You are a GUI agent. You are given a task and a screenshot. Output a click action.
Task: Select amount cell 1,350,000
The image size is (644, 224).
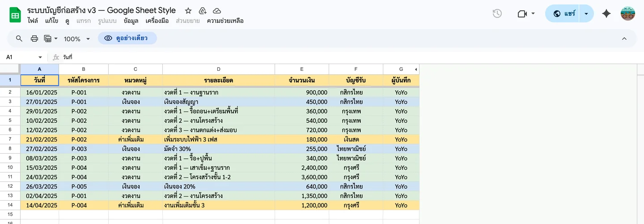tap(302, 196)
